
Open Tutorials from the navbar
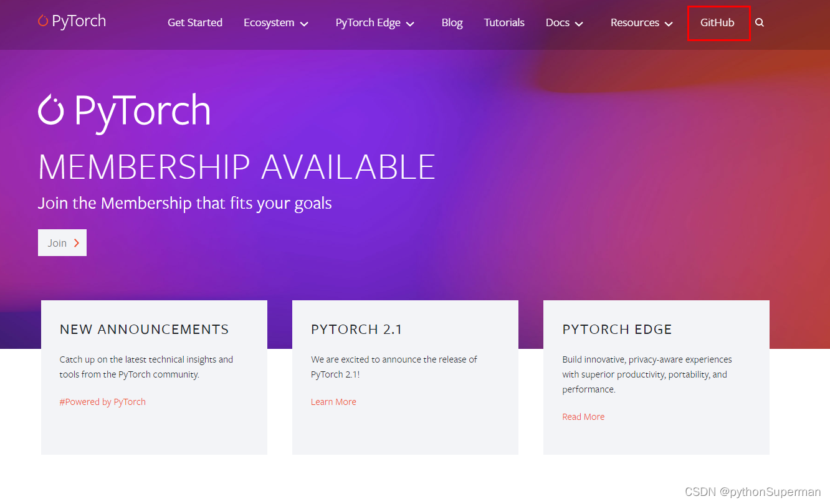504,22
